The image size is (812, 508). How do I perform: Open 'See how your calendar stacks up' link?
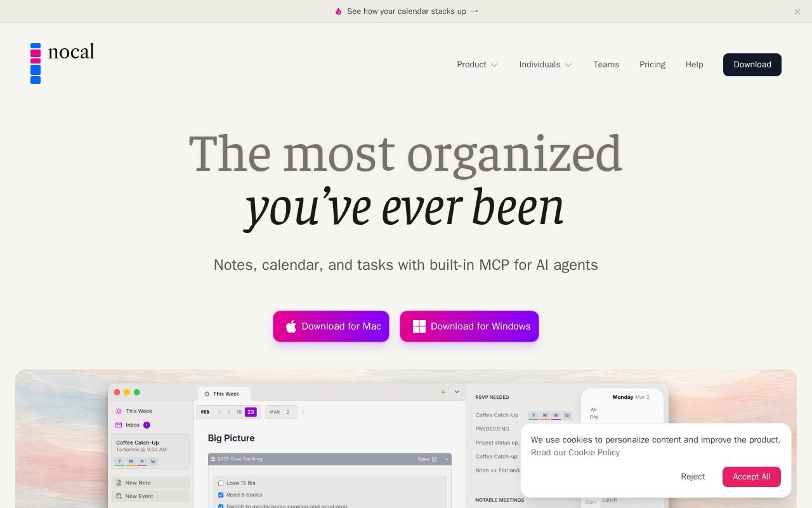[413, 11]
